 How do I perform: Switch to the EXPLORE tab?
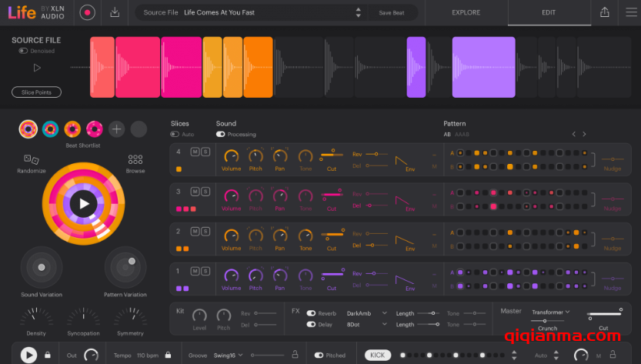(x=466, y=13)
